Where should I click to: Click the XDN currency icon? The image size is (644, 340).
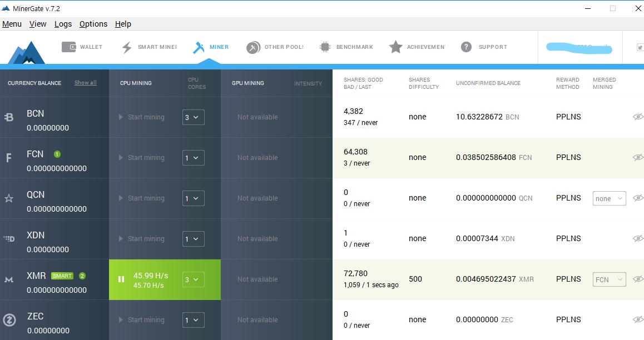pos(9,239)
